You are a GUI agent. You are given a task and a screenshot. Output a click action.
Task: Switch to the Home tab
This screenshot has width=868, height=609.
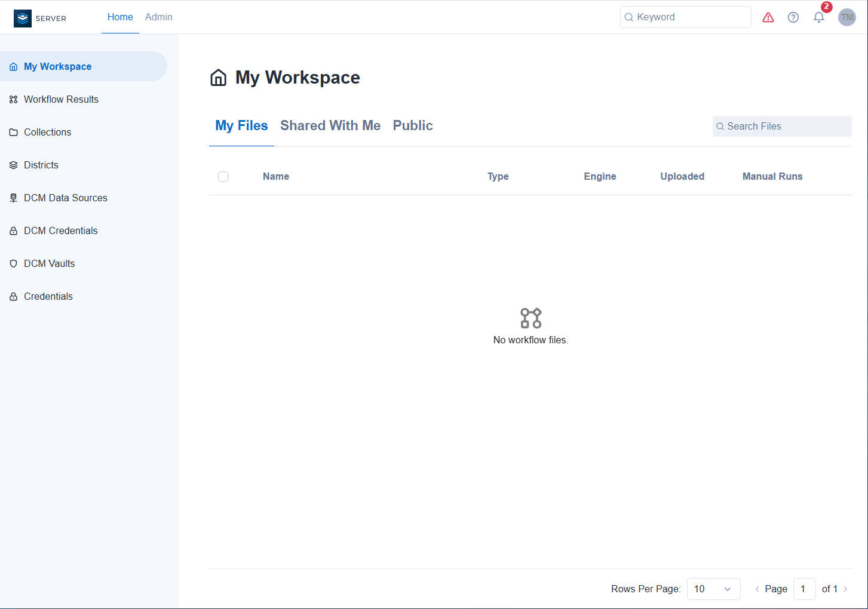coord(120,17)
